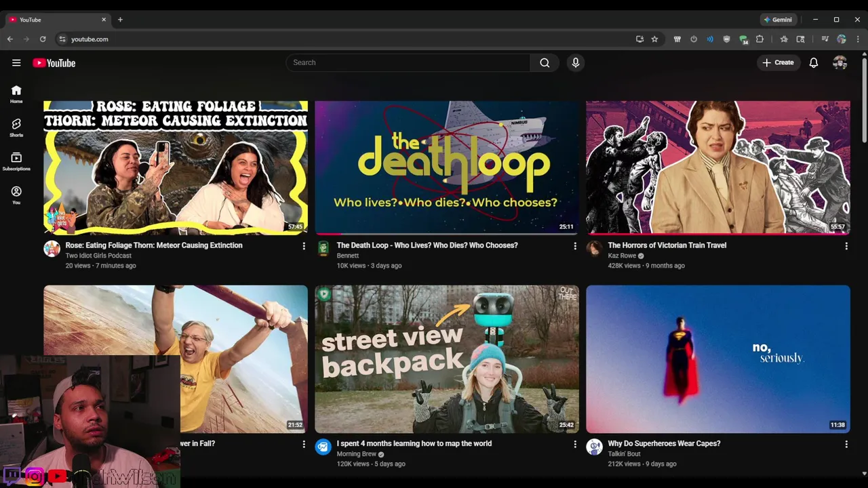Click Kaz Rowe channel avatar
The image size is (868, 488).
(x=595, y=249)
